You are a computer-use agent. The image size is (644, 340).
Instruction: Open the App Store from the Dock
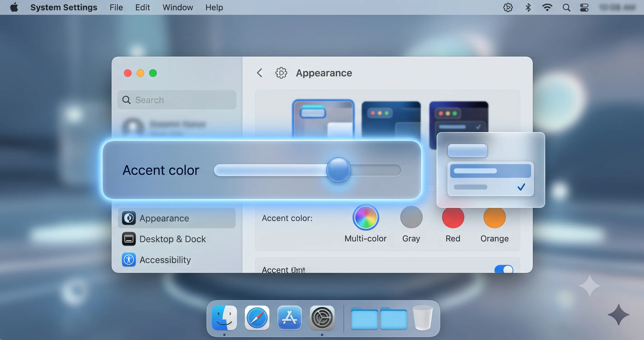click(289, 318)
